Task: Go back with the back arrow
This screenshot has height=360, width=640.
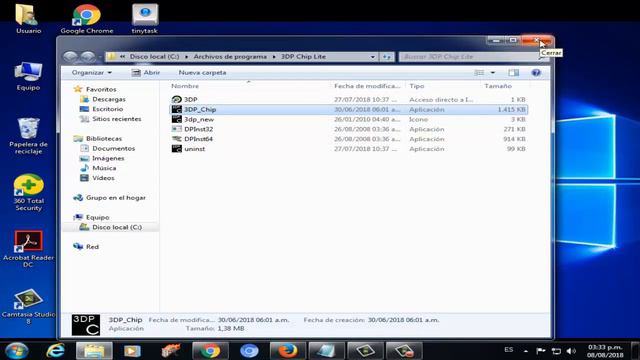Action: [70, 56]
